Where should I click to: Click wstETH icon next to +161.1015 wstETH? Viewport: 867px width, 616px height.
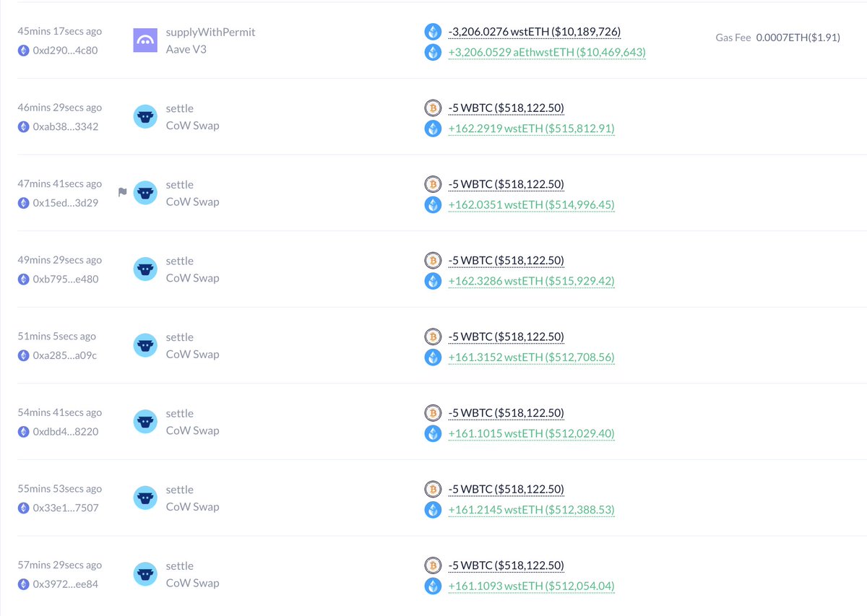tap(433, 433)
